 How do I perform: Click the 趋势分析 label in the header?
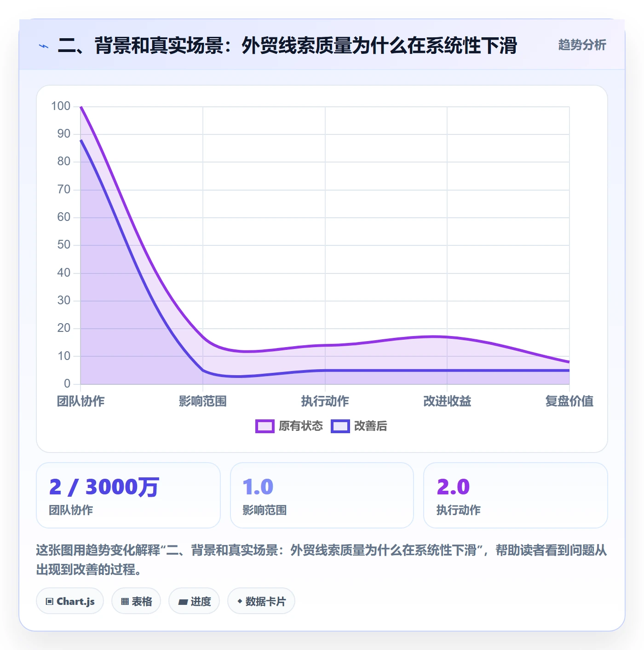pos(582,45)
